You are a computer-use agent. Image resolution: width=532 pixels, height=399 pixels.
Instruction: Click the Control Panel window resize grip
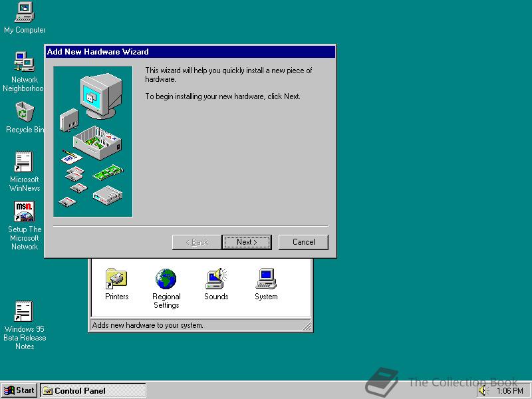coord(307,326)
